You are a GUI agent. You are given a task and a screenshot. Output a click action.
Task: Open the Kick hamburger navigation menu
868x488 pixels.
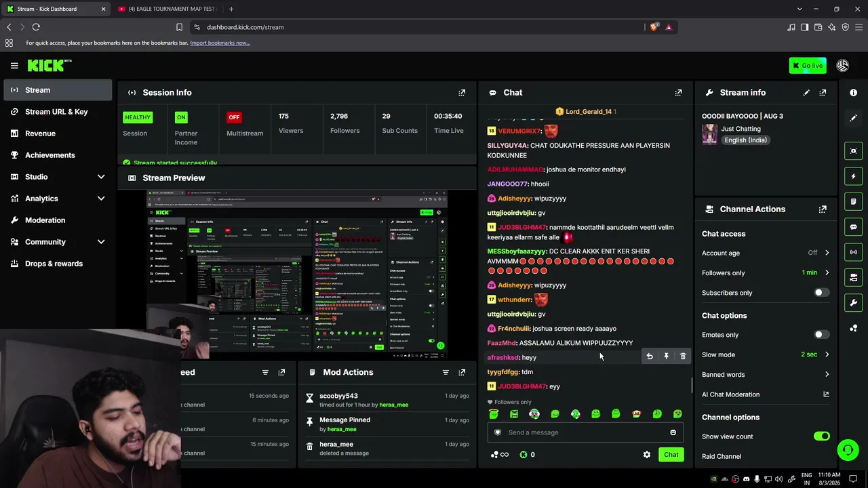coord(14,66)
